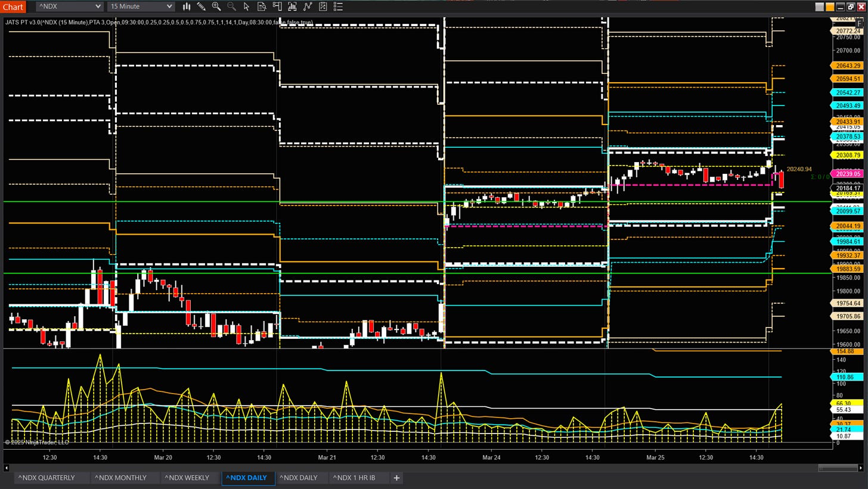Screen dimensions: 868x489
Task: Select the highlighted ^NDX DAILY tab
Action: (x=248, y=478)
